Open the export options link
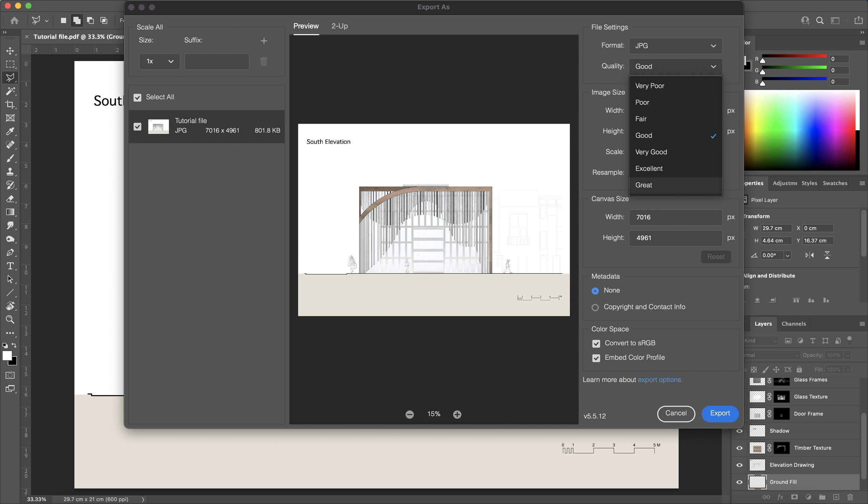Image resolution: width=868 pixels, height=504 pixels. (x=659, y=380)
